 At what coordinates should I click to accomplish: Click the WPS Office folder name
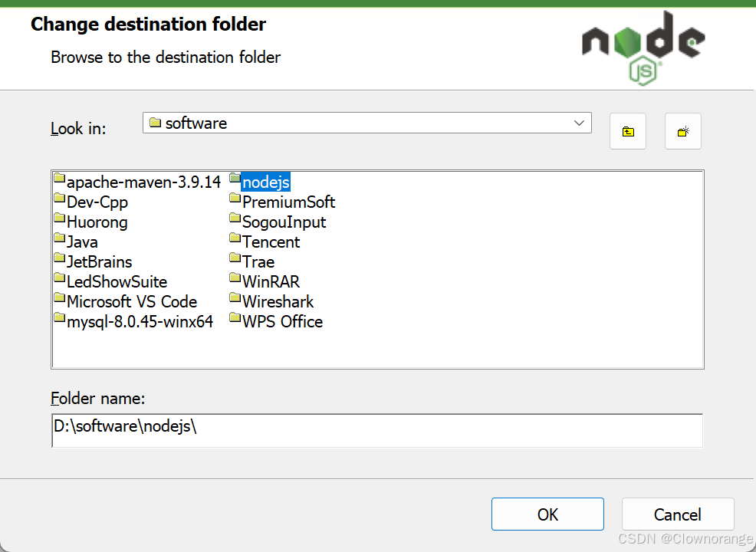282,321
